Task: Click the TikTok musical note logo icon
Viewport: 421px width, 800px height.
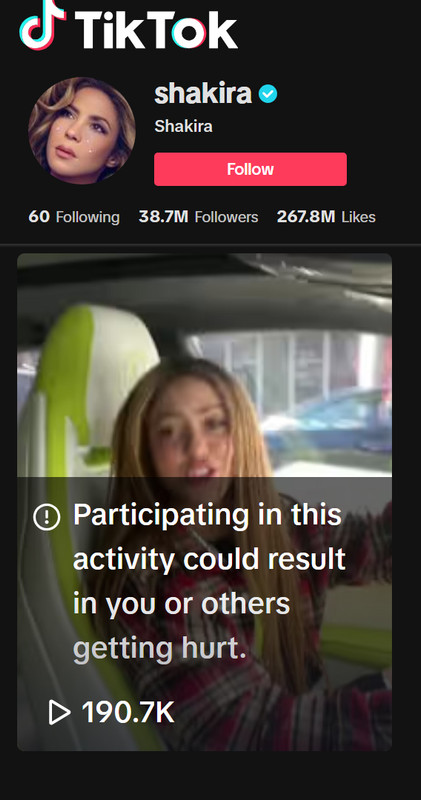Action: point(42,24)
